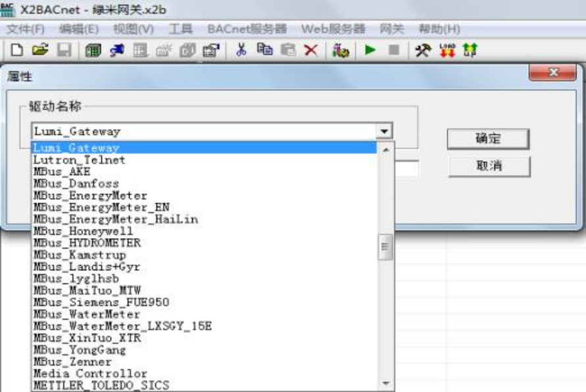The image size is (586, 392).
Task: Click the Cut scissors icon
Action: click(x=241, y=50)
